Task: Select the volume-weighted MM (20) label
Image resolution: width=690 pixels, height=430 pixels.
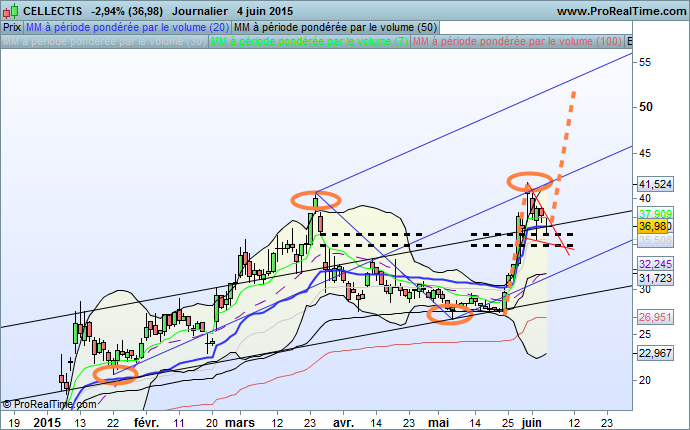Action: coord(127,27)
